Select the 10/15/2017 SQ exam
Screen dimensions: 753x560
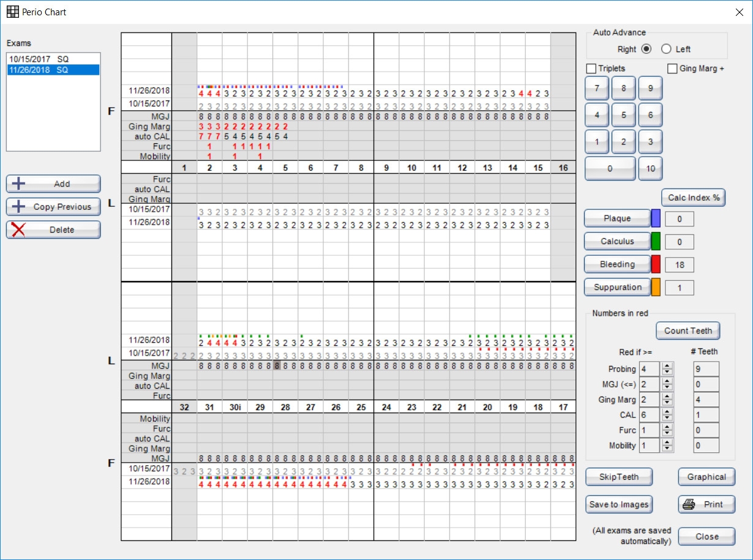[x=37, y=59]
